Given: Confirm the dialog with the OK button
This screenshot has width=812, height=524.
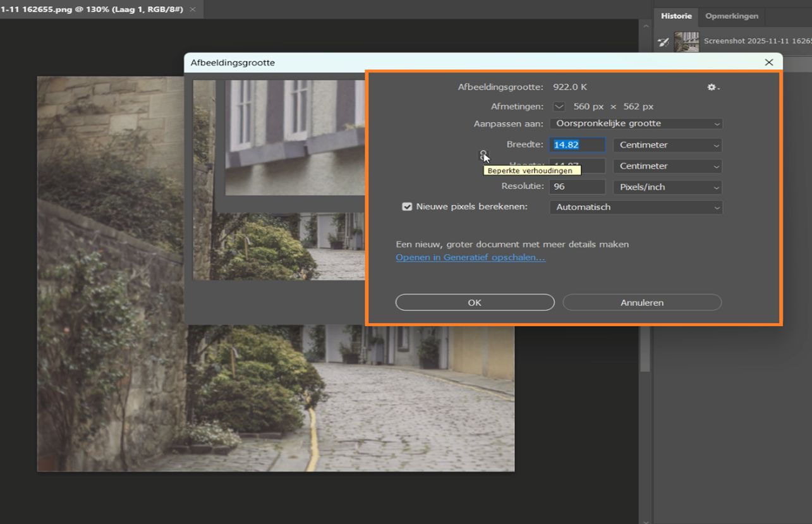Looking at the screenshot, I should tap(475, 303).
